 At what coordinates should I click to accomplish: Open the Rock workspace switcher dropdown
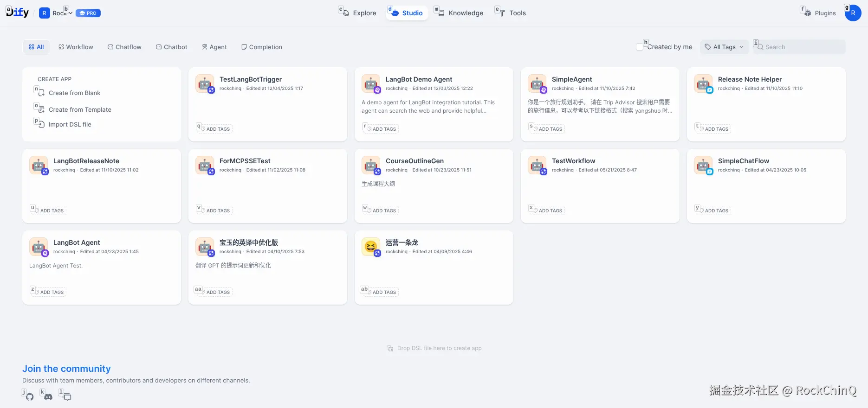click(x=56, y=13)
